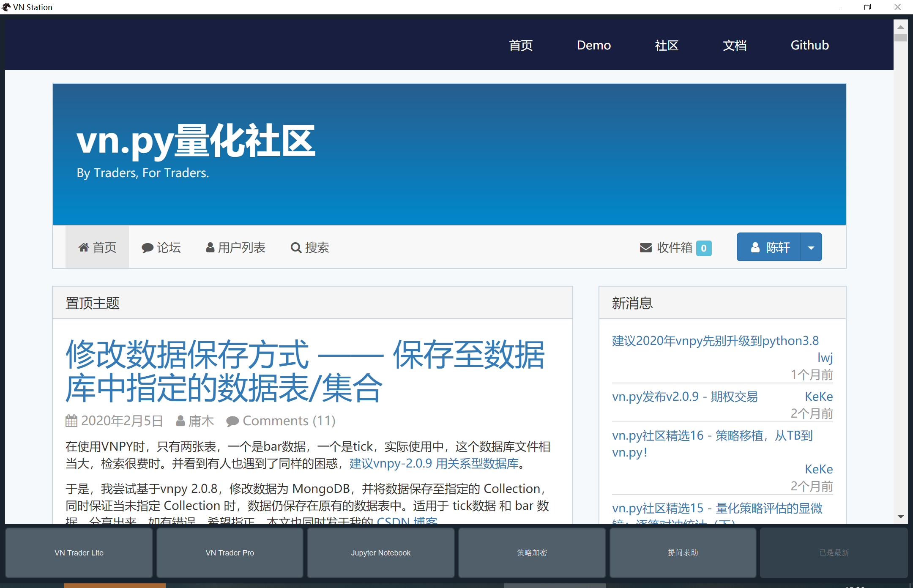Click the envelope icon beside 收件箱
This screenshot has height=588, width=913.
645,248
